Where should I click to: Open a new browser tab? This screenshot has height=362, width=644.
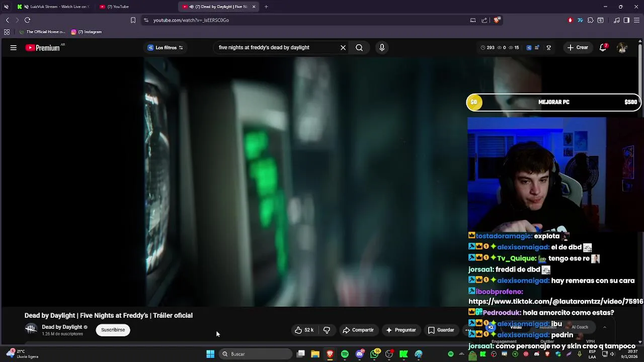266,7
